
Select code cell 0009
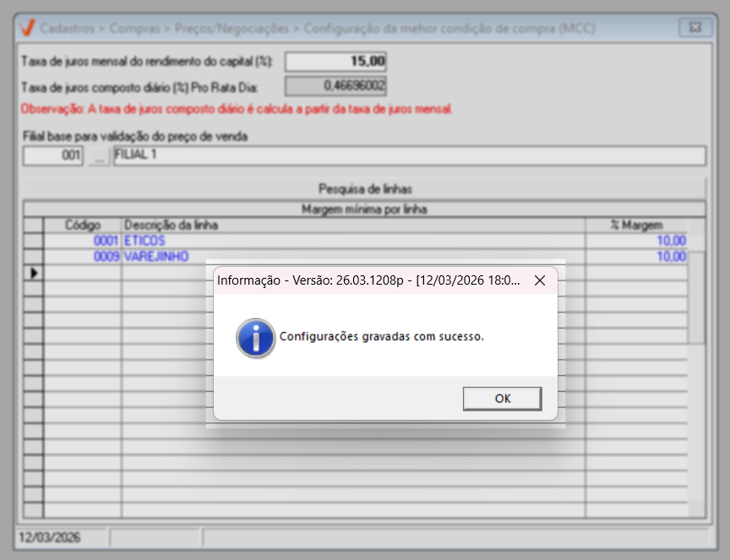click(x=83, y=257)
